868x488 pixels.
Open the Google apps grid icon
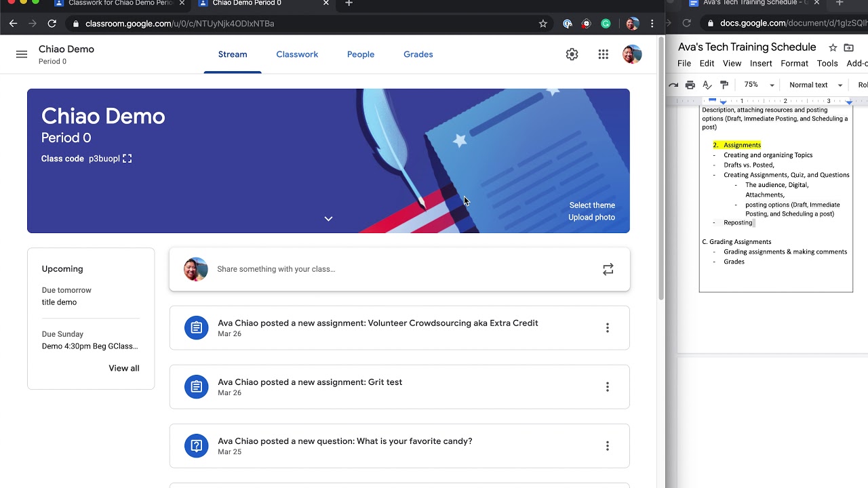603,54
